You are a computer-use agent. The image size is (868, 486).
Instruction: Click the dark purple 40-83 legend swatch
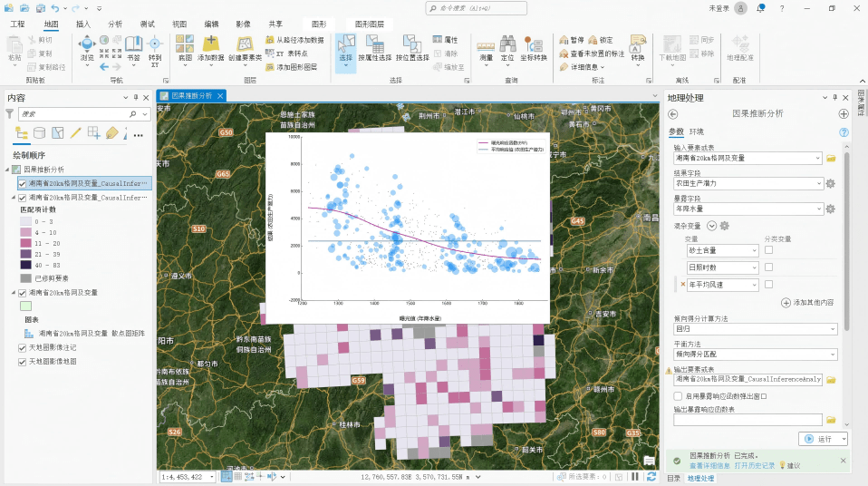pos(25,265)
